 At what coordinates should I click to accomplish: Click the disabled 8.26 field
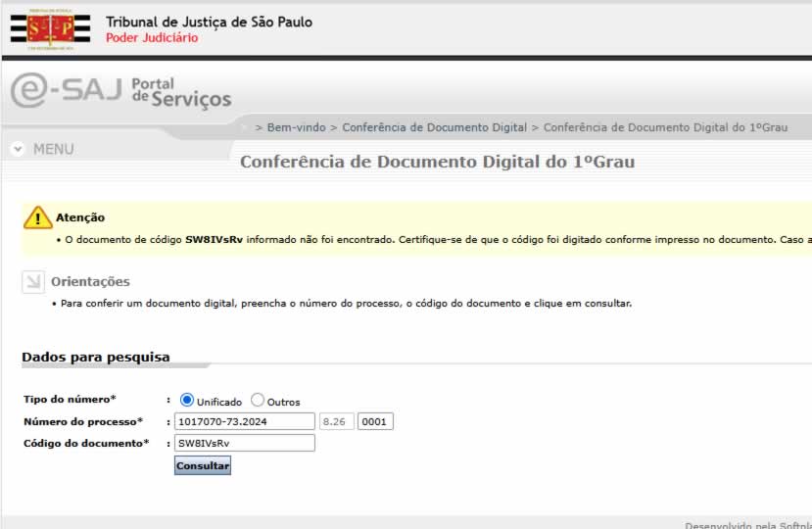click(337, 421)
